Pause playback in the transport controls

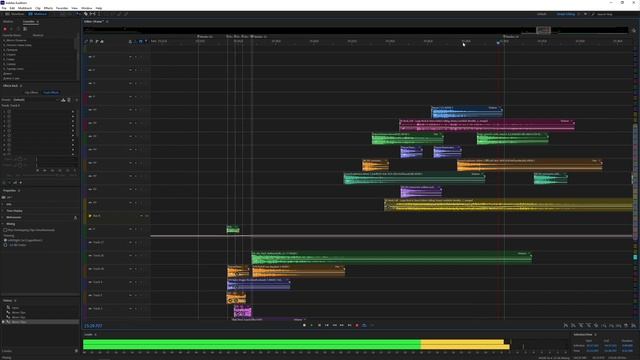tap(319, 325)
